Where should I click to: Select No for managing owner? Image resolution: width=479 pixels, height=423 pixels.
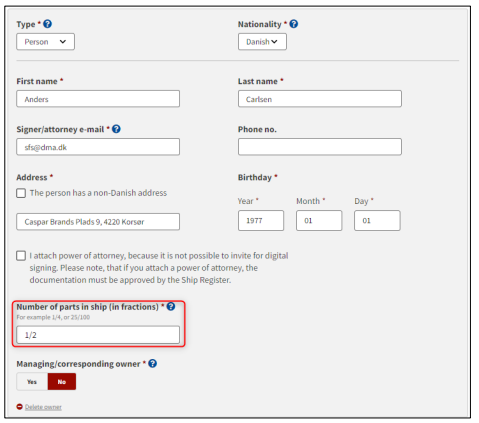tap(62, 382)
